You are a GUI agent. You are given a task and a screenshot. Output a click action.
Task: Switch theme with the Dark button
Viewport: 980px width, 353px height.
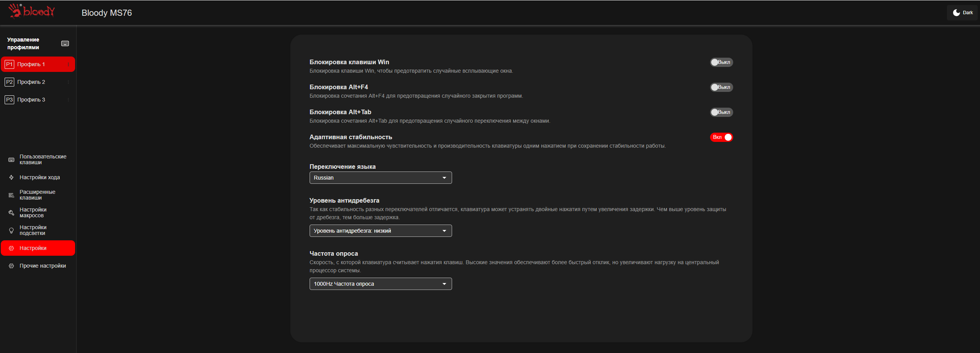pos(963,13)
